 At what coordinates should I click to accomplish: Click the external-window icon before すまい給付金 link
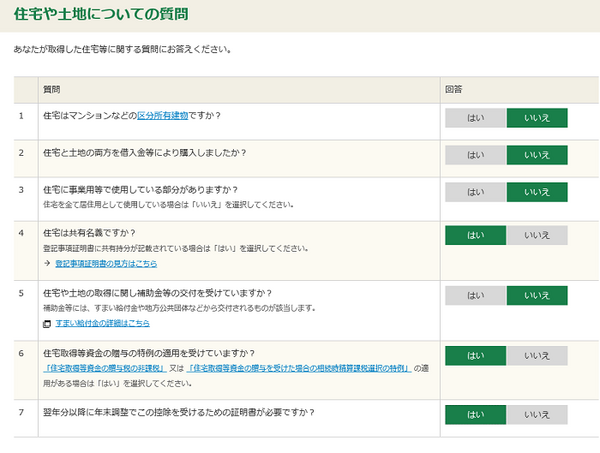[x=47, y=324]
